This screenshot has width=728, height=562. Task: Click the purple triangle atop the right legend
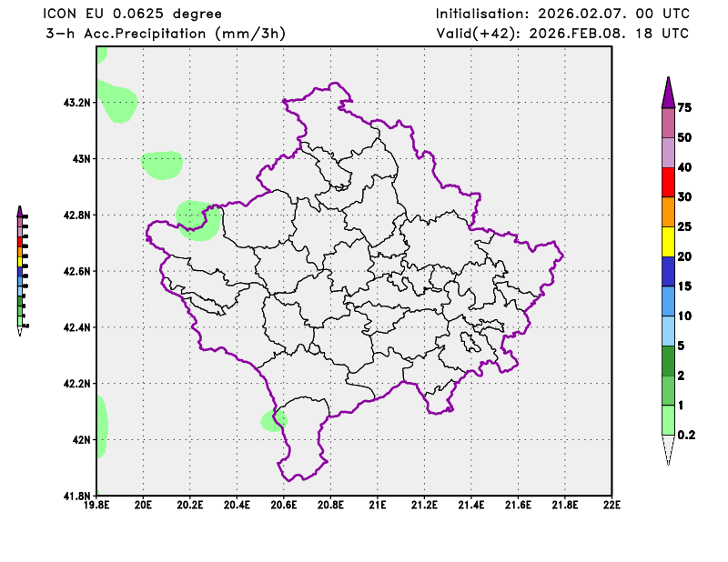click(x=668, y=92)
